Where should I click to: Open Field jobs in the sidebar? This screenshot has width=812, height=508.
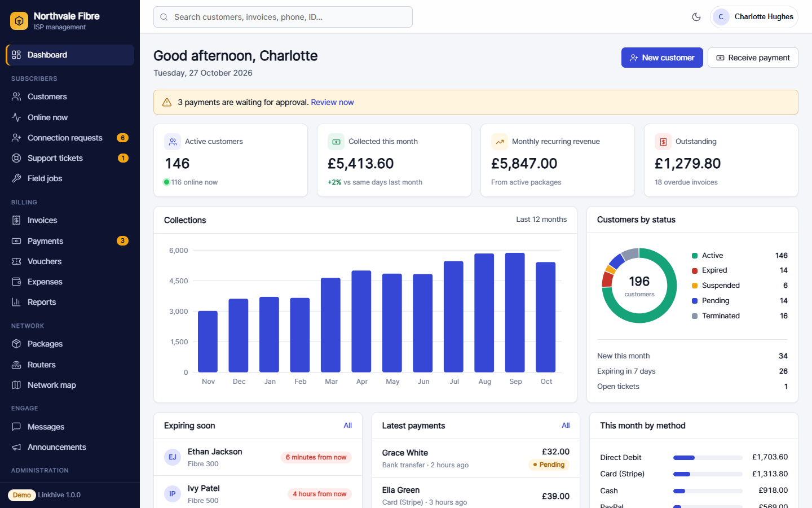point(70,178)
